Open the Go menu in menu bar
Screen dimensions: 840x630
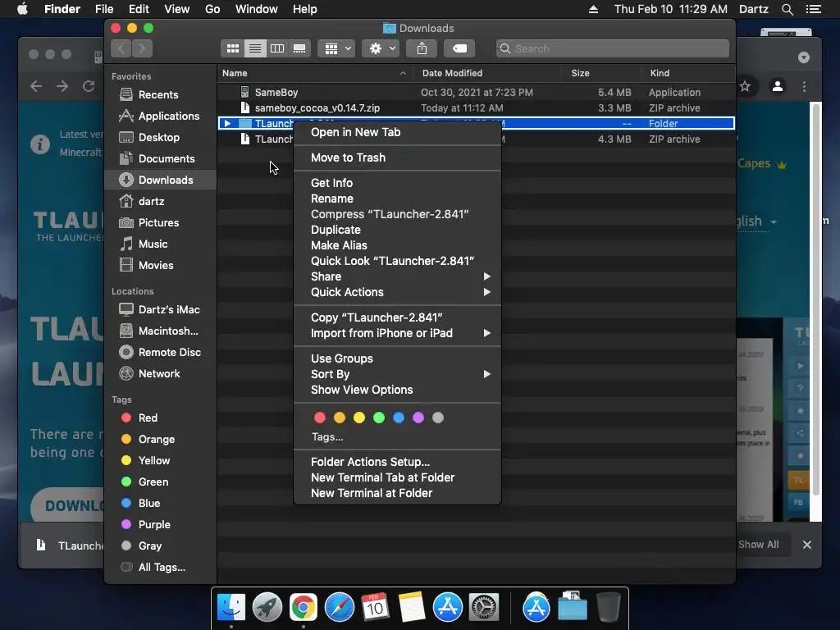click(x=212, y=9)
